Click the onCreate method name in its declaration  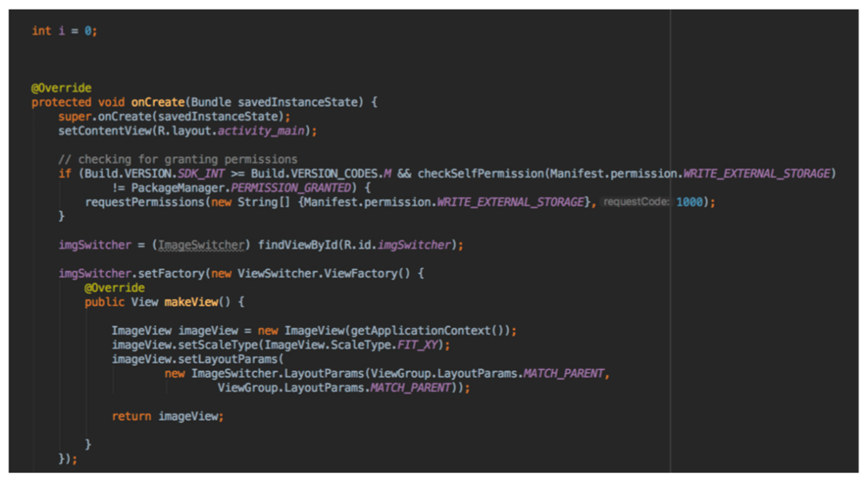click(158, 102)
